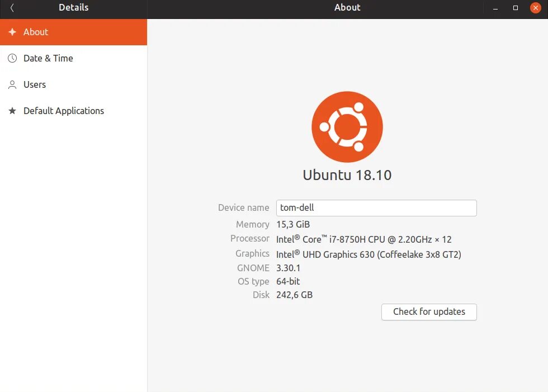This screenshot has height=392, width=548.
Task: Click the Ubuntu 18.10 version heading
Action: (347, 175)
